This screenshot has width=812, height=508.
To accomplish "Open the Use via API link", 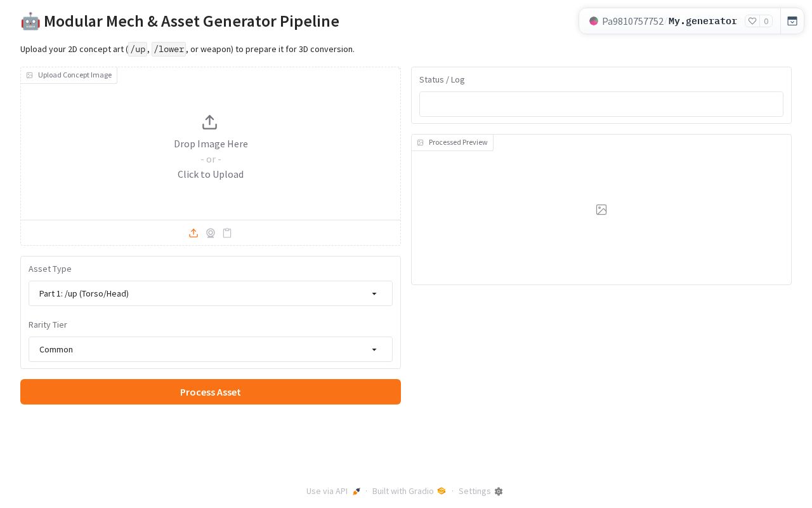I will [333, 491].
